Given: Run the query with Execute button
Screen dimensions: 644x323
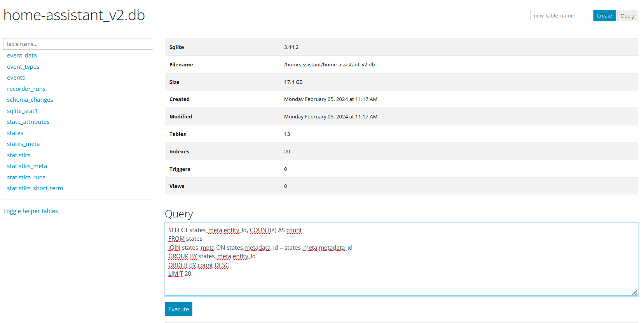Looking at the screenshot, I should coord(178,309).
